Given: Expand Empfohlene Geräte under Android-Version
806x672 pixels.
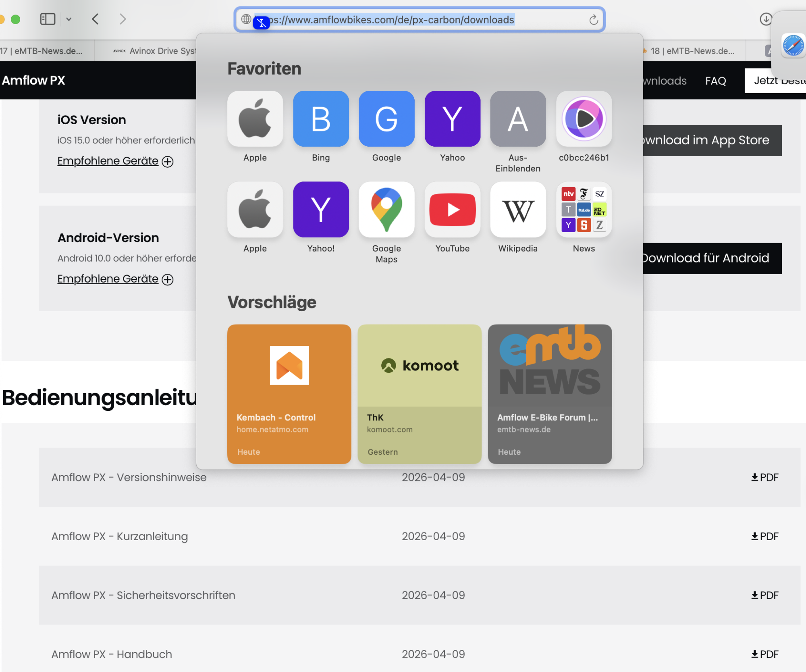Looking at the screenshot, I should [x=115, y=279].
